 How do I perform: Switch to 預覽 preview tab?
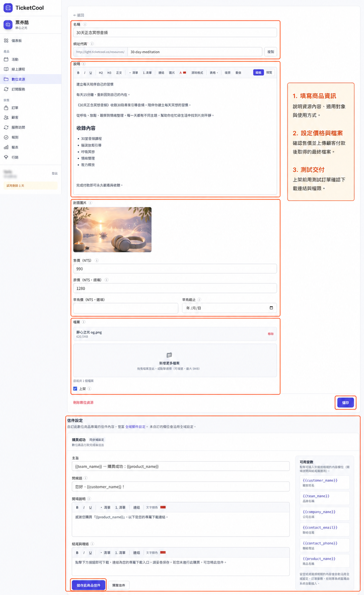click(269, 72)
